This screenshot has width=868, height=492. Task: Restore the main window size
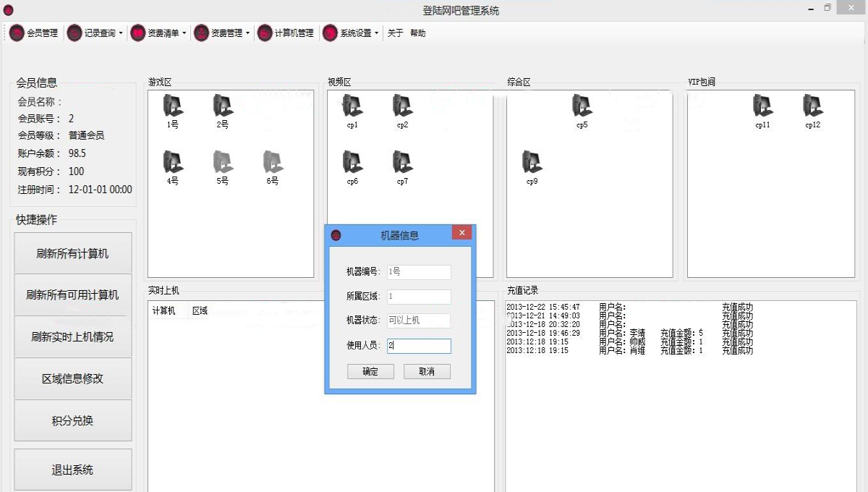pyautogui.click(x=827, y=8)
